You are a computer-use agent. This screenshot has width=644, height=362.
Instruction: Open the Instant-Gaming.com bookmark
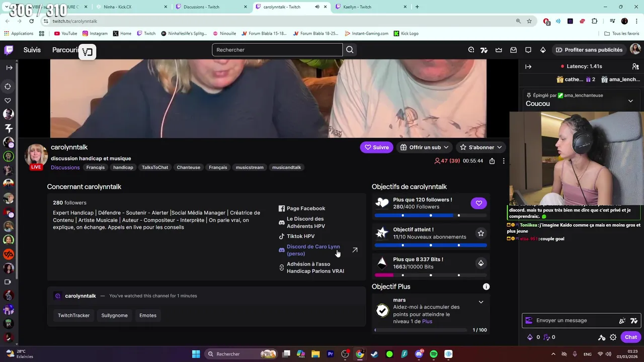(366, 33)
